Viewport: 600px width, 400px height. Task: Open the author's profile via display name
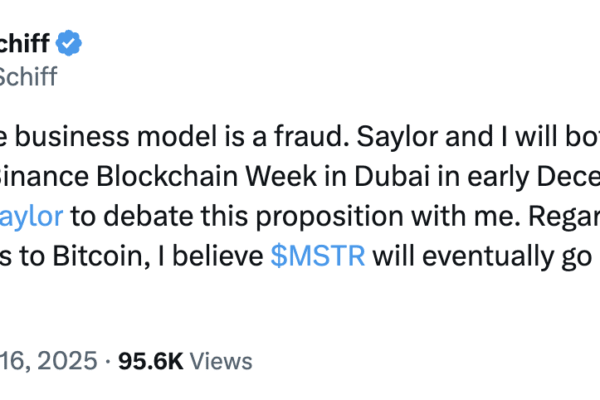coord(25,44)
